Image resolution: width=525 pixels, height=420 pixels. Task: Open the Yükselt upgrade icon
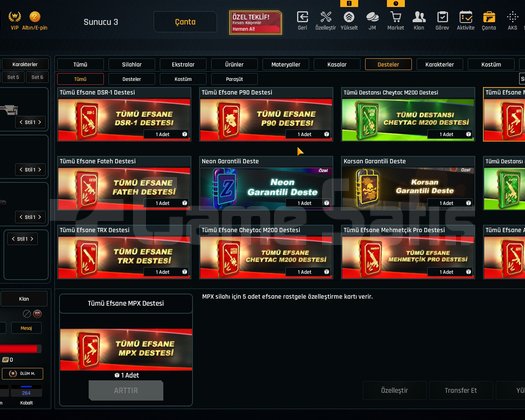pyautogui.click(x=349, y=20)
